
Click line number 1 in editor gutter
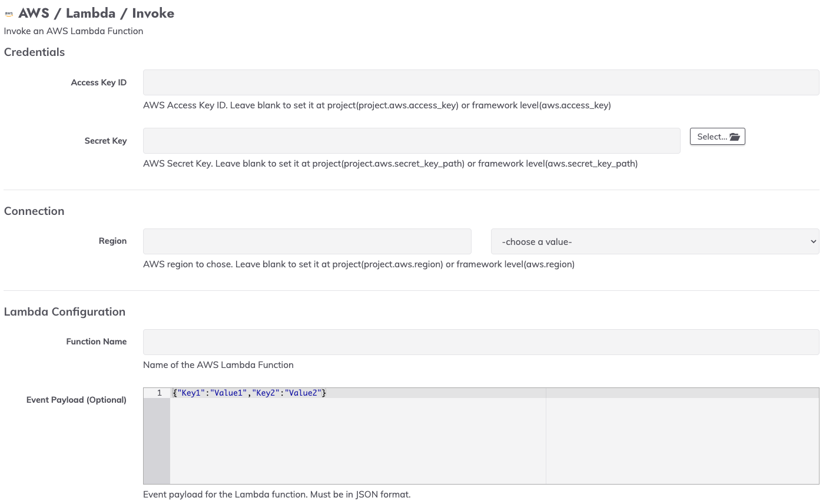click(159, 393)
